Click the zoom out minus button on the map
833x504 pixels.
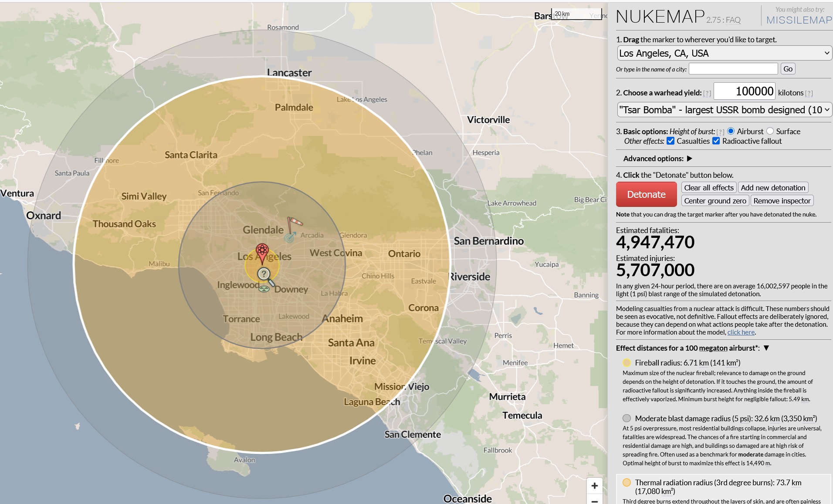coord(594,500)
